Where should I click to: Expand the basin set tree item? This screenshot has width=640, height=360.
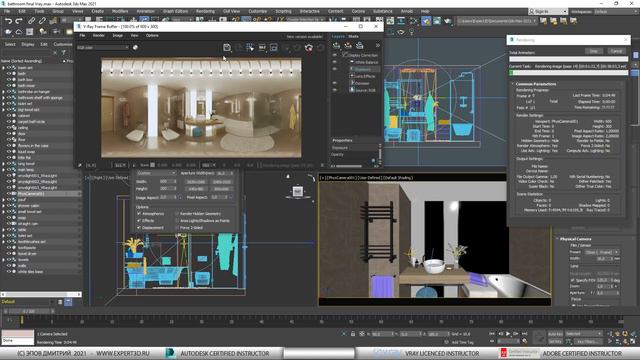(x=4, y=68)
